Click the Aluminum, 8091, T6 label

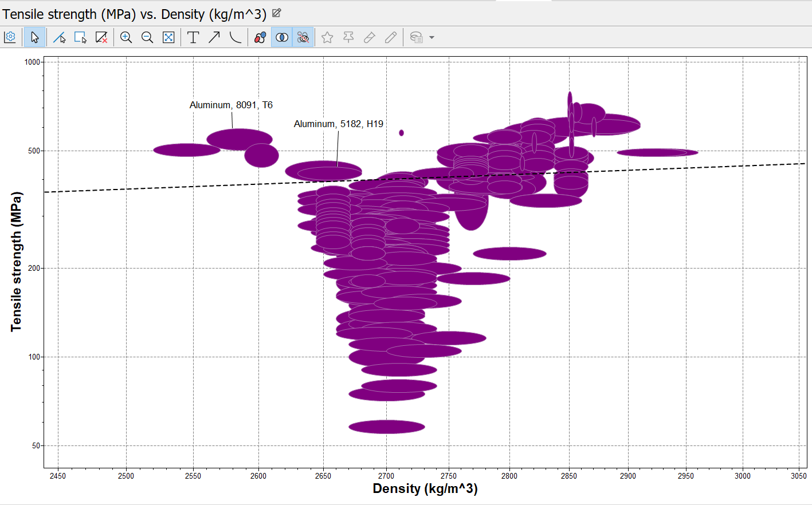(231, 105)
